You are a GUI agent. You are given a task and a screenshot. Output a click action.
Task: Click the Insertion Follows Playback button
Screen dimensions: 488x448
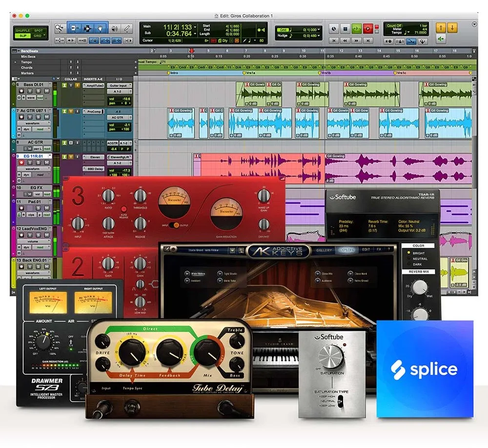click(128, 41)
